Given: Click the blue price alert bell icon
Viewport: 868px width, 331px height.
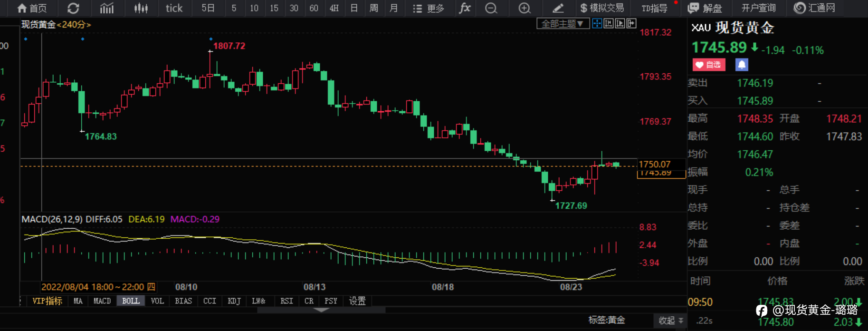Looking at the screenshot, I should 742,65.
